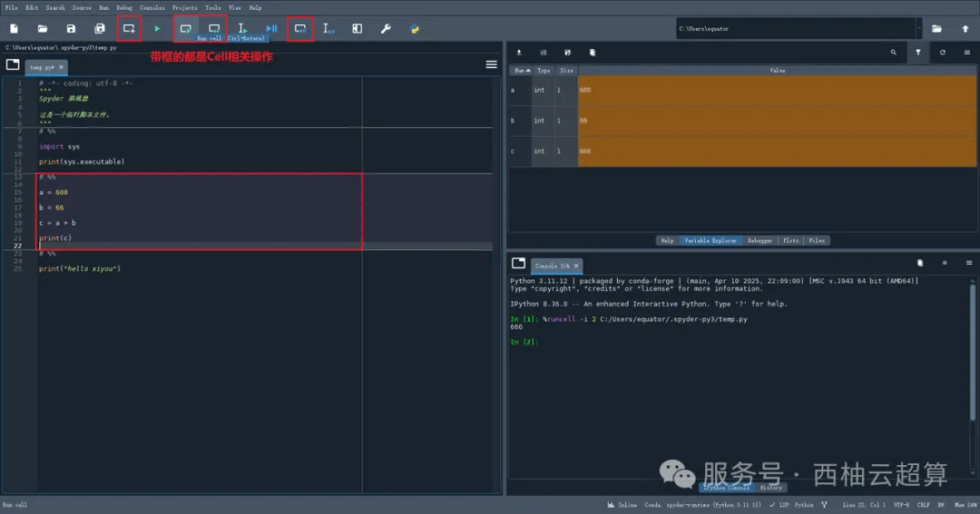Sort variables by Name column
The width and height of the screenshot is (980, 514).
tap(521, 71)
